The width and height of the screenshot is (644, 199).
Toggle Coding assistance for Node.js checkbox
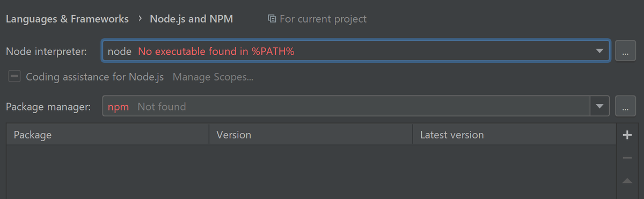(x=14, y=77)
